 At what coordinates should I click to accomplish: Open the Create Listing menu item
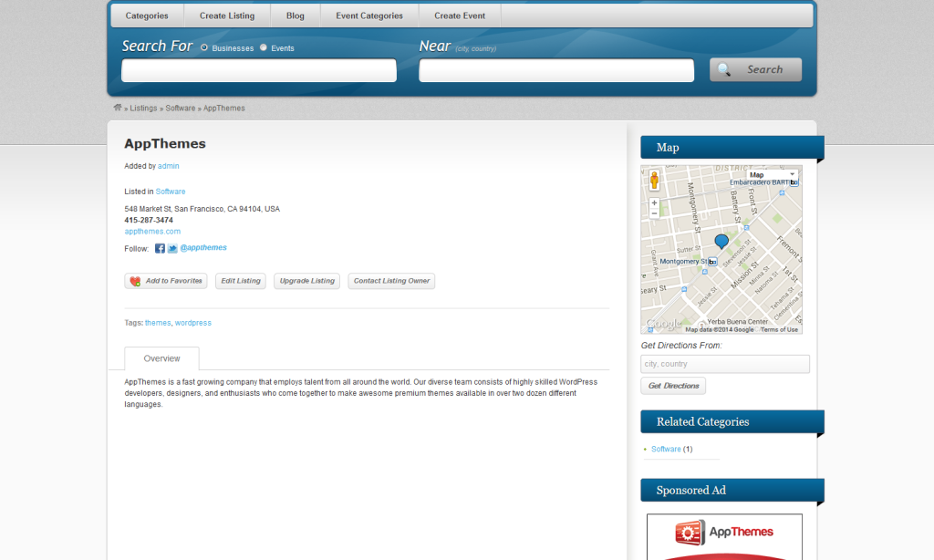[227, 16]
